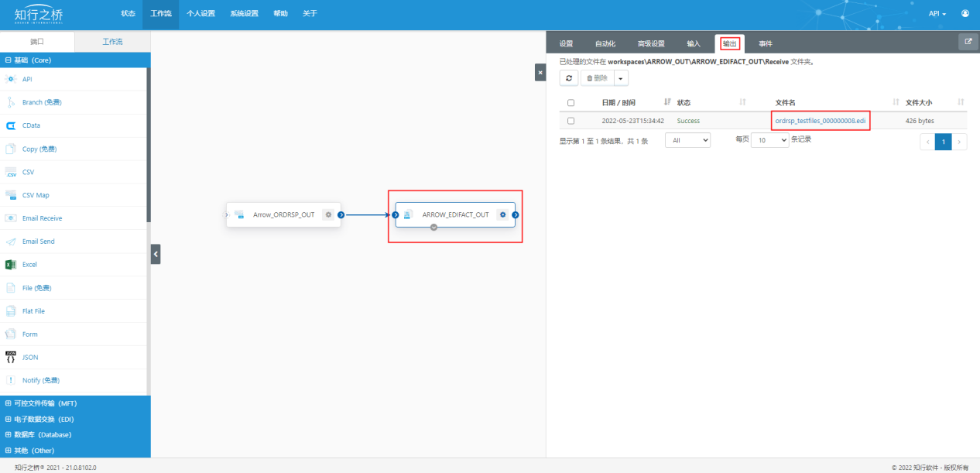Collapse the left connector sidebar arrow
This screenshot has width=980, height=473.
156,253
